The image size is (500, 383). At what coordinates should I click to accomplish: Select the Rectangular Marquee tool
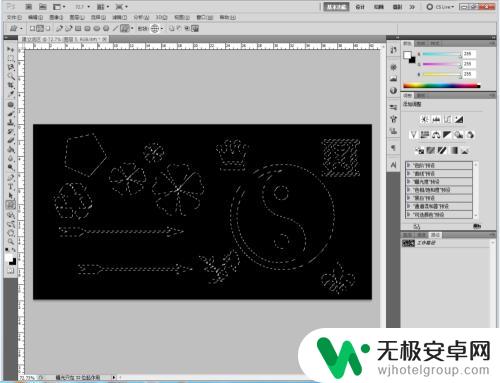[11, 59]
